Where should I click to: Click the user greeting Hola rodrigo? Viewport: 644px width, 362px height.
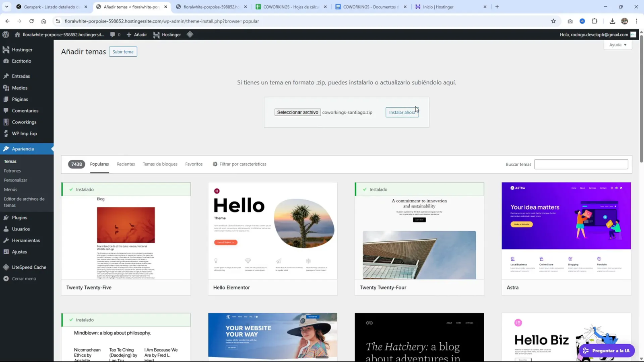597,35
